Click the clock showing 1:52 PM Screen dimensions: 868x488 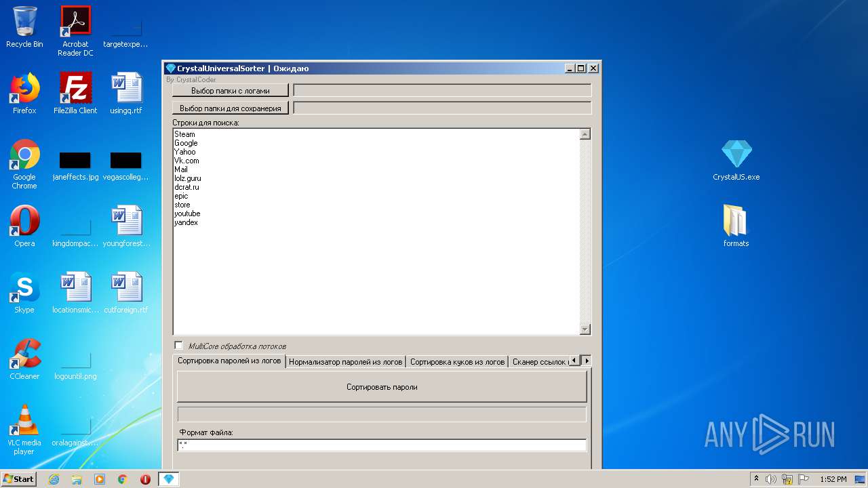833,479
